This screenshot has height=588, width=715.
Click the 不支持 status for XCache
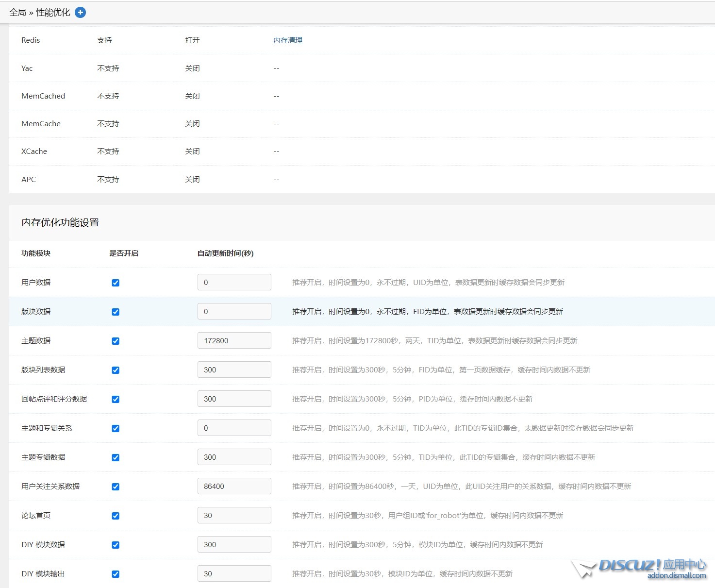click(x=108, y=151)
